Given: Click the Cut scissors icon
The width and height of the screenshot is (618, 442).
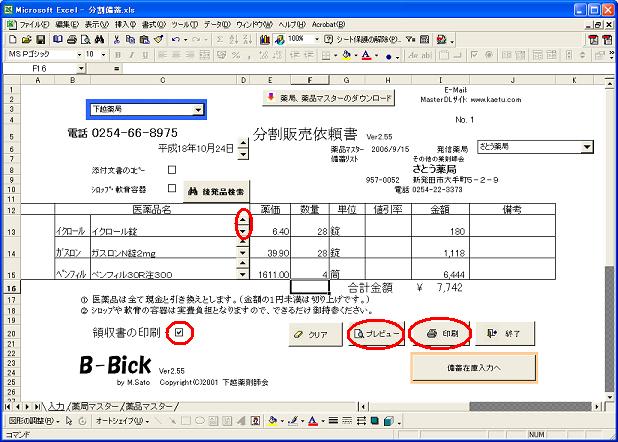Looking at the screenshot, I should pyautogui.click(x=116, y=39).
